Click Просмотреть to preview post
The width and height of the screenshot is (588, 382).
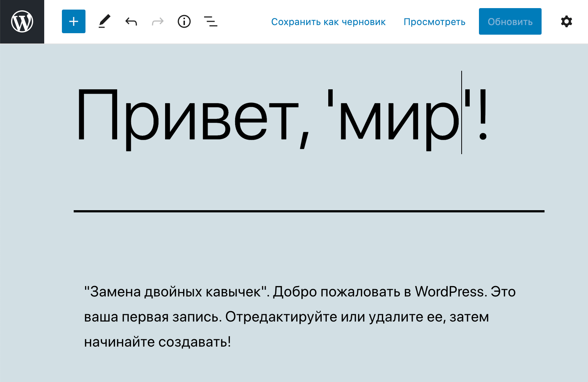434,22
